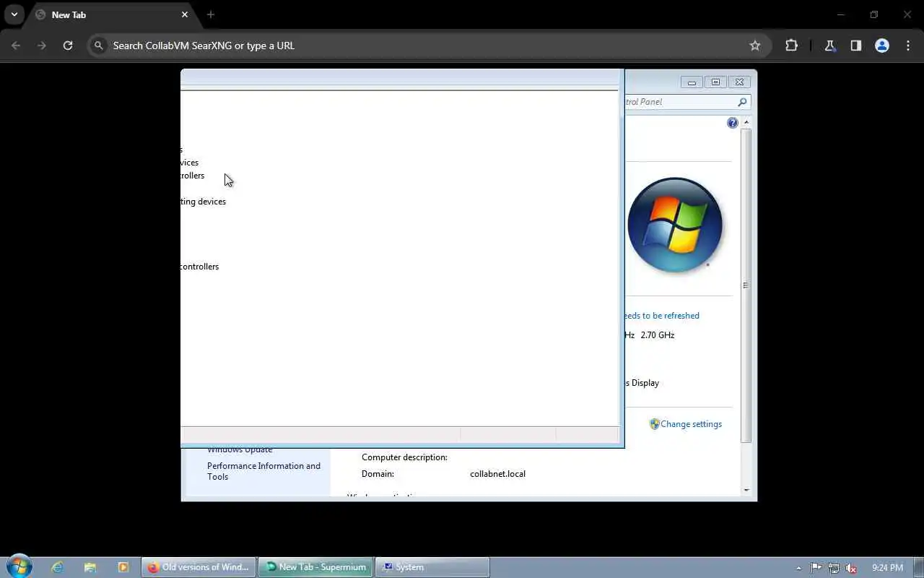Open muted volume tray icon
924x578 pixels.
coord(851,568)
